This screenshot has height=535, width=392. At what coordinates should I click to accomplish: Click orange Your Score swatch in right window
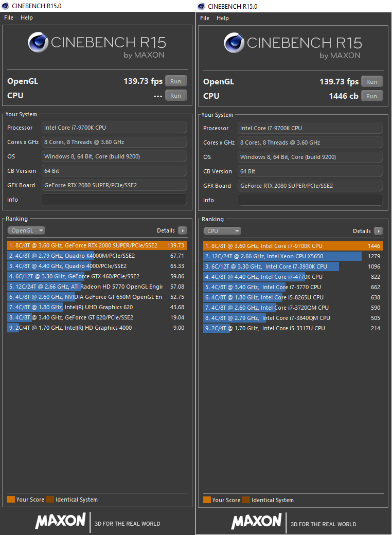tap(207, 500)
